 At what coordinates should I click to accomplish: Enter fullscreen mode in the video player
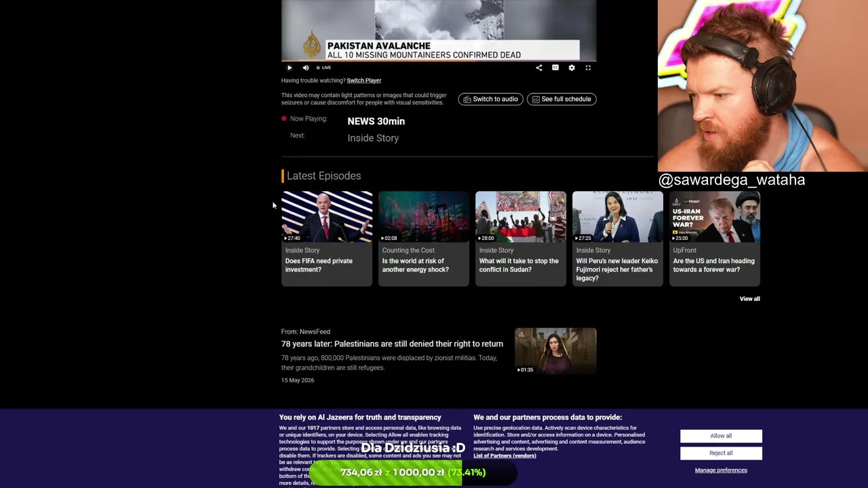pyautogui.click(x=588, y=68)
